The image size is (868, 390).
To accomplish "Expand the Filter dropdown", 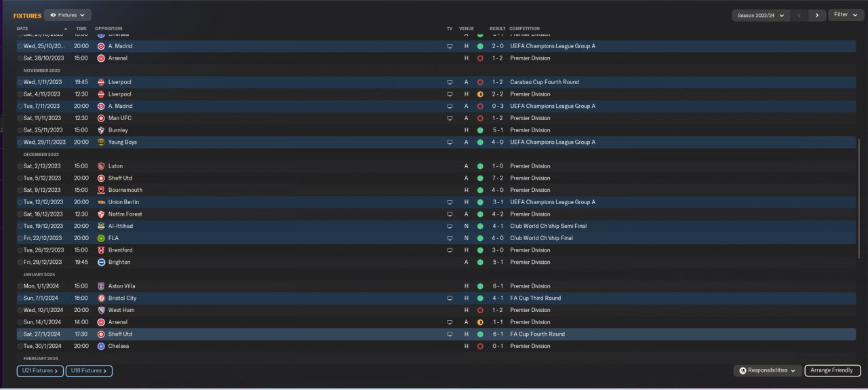I will pos(845,15).
